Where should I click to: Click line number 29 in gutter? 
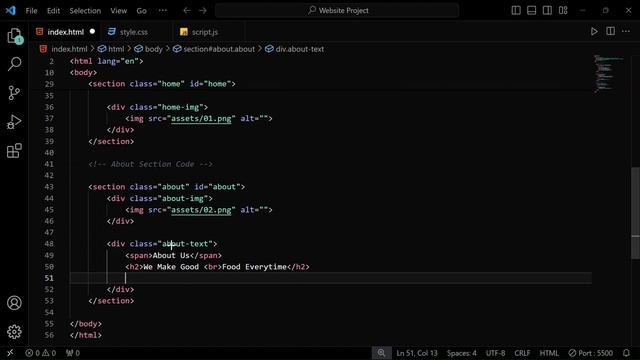[49, 84]
